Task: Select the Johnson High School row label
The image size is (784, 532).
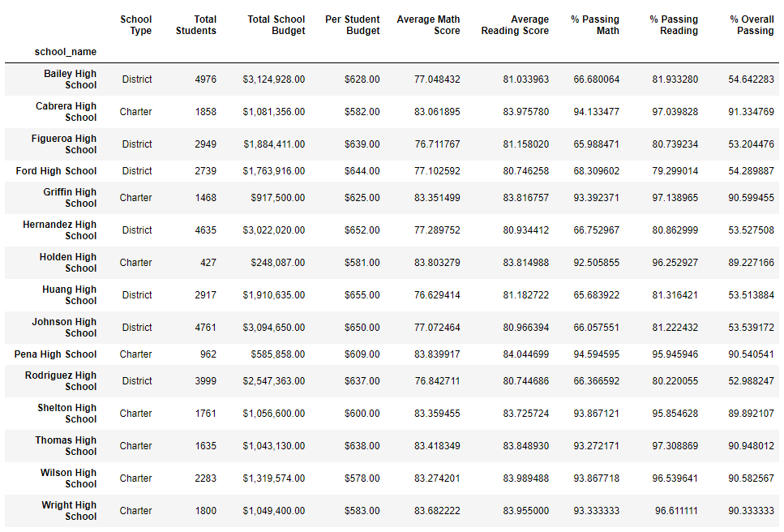Action: click(65, 328)
